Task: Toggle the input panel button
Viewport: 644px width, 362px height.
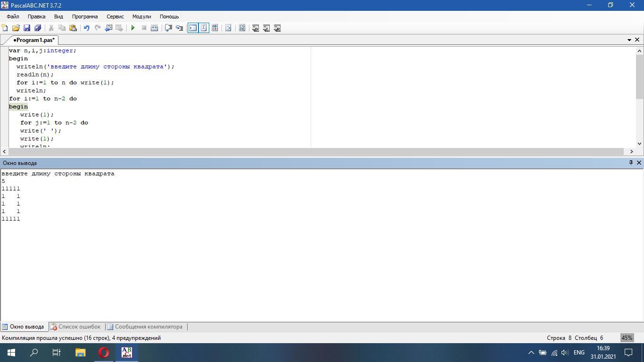Action: pos(204,28)
